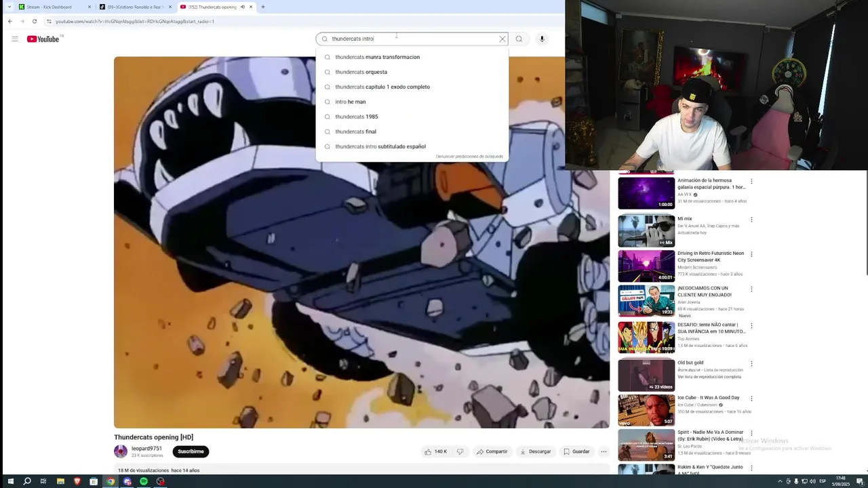Close the Thundercats opening tab
Image resolution: width=868 pixels, height=488 pixels.
click(x=251, y=7)
